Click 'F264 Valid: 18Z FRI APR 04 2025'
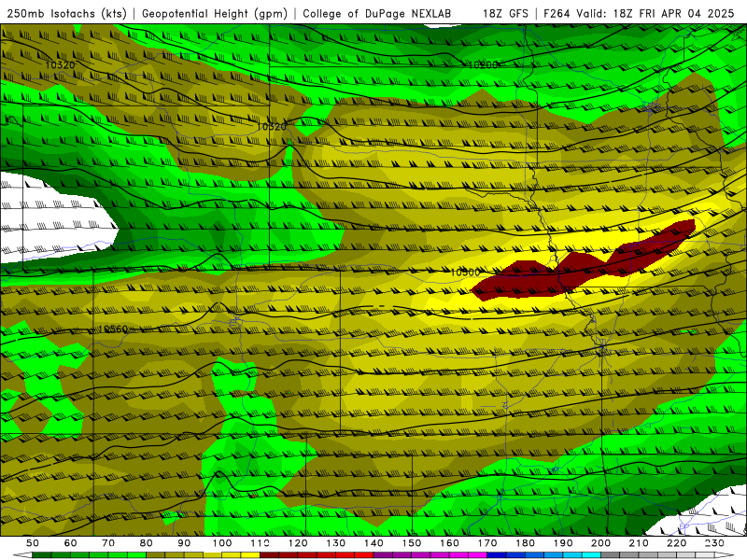 [639, 13]
